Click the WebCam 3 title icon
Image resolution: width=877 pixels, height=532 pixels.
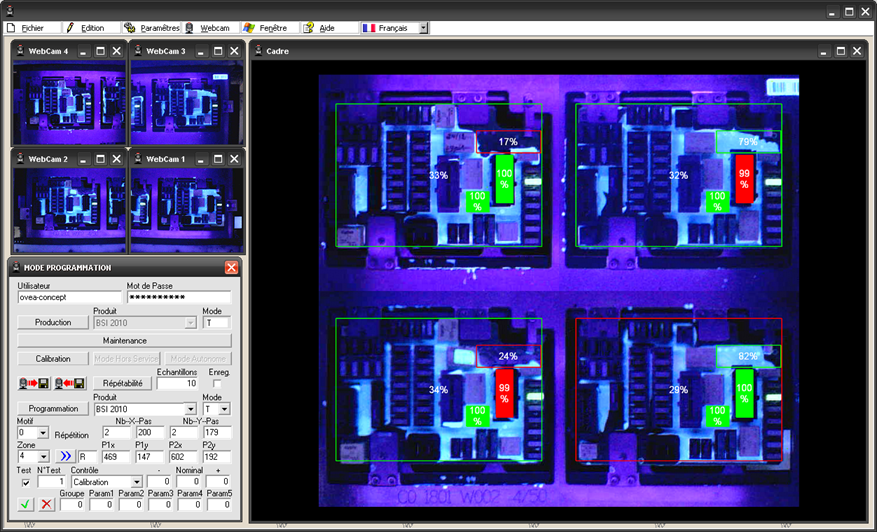coord(138,50)
